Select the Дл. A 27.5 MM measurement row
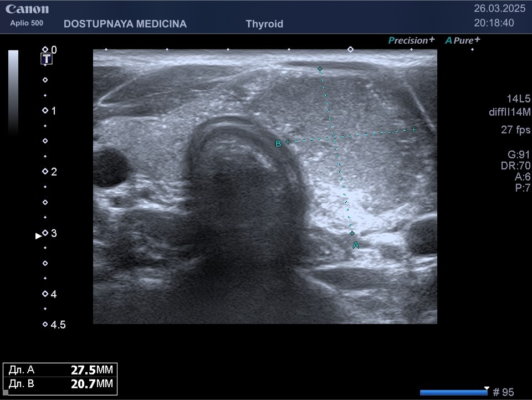 60,371
